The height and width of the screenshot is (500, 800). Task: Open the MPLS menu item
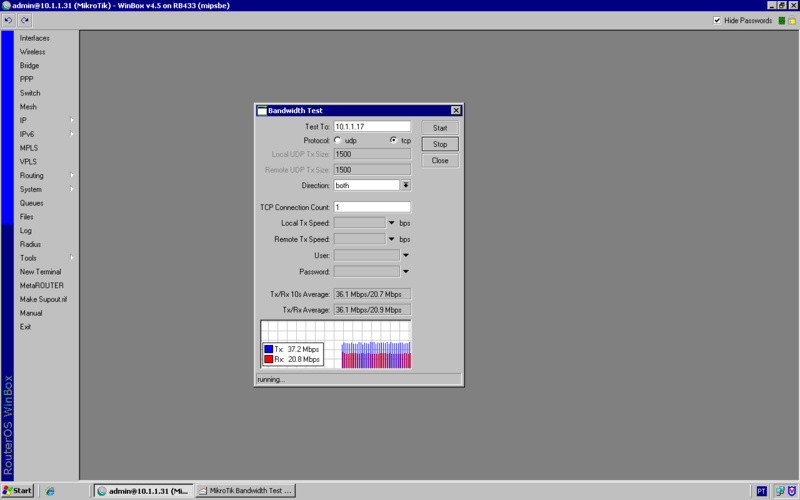[29, 148]
